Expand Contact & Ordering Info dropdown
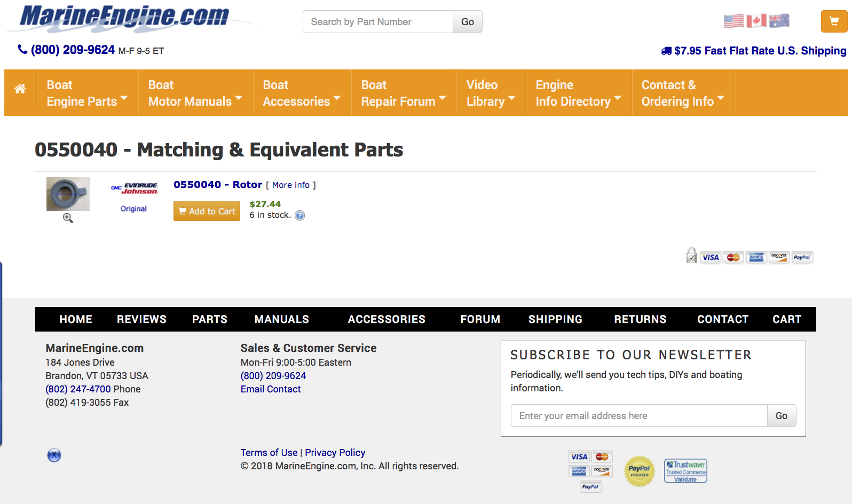 (x=683, y=93)
